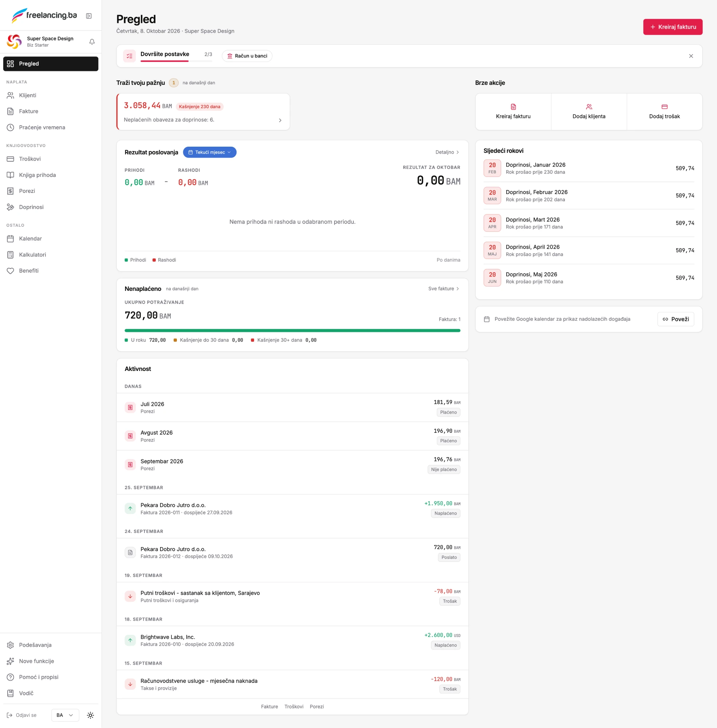The height and width of the screenshot is (728, 717).
Task: Open Doprinosi, Maj 2026 deadline row
Action: point(589,278)
